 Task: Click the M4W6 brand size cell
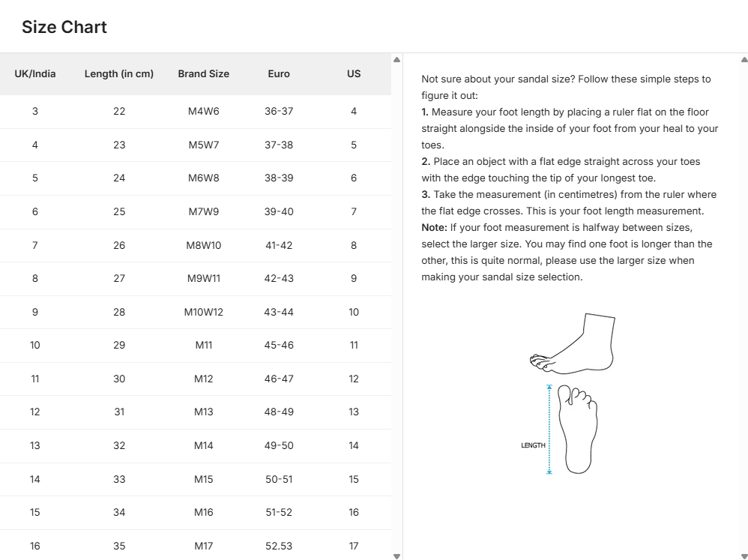[204, 111]
